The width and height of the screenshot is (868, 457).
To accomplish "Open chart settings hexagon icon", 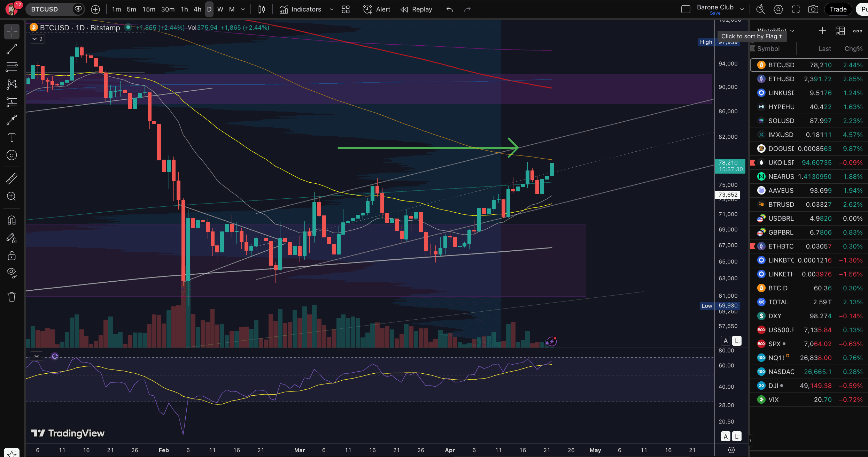I will (778, 9).
